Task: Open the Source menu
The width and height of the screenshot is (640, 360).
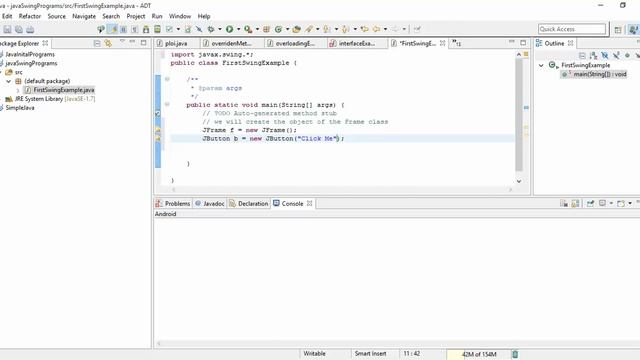Action: point(56,16)
